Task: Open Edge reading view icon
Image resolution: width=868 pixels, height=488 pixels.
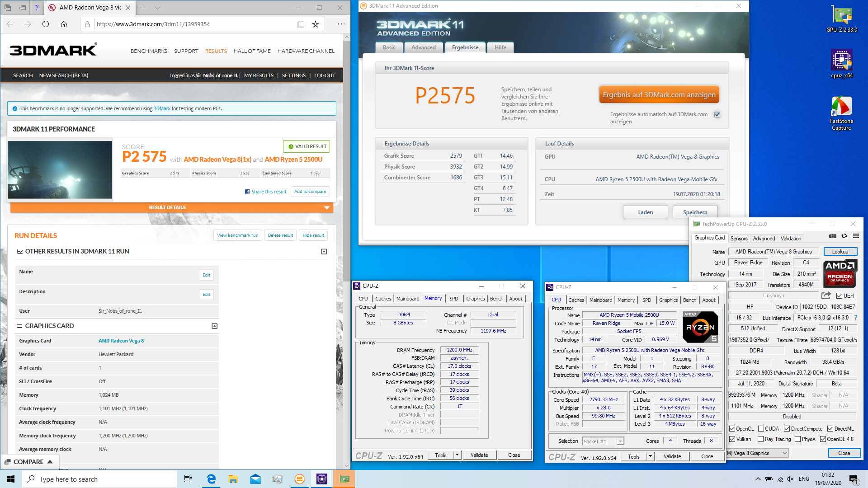Action: 301,24
